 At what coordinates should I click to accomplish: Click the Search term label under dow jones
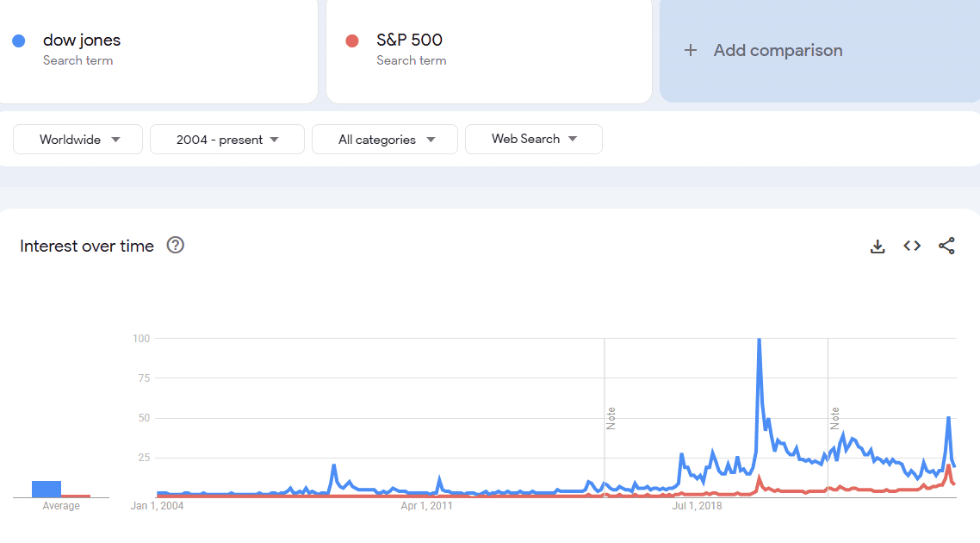pyautogui.click(x=78, y=60)
